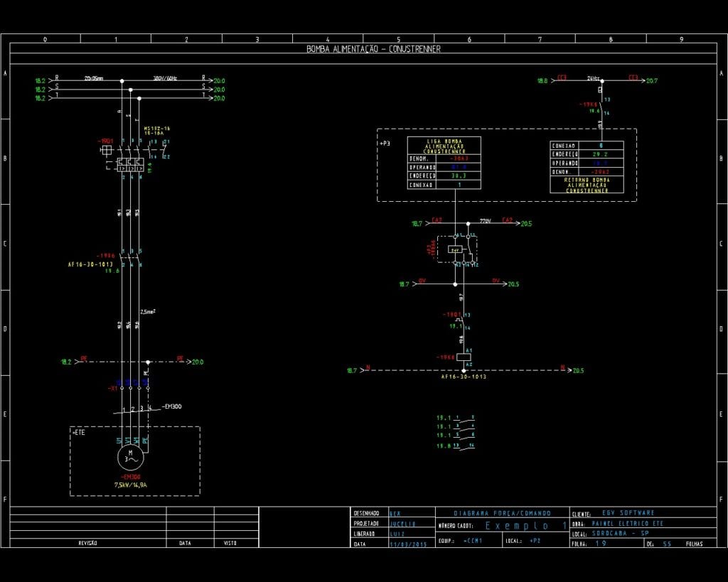
Task: Click the contactor coil symbol with A1/A2 terminals
Action: click(x=469, y=357)
